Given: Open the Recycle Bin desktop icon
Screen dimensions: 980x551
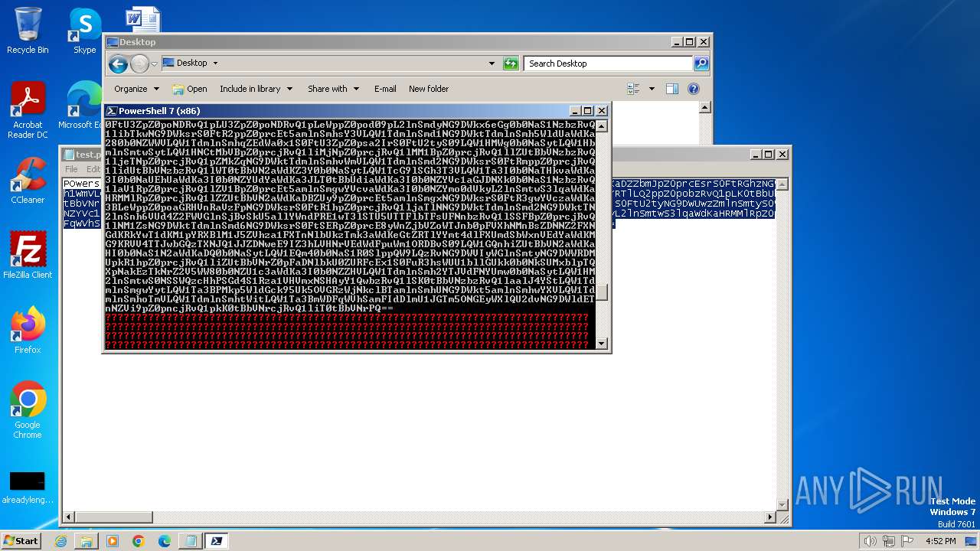Looking at the screenshot, I should (28, 31).
